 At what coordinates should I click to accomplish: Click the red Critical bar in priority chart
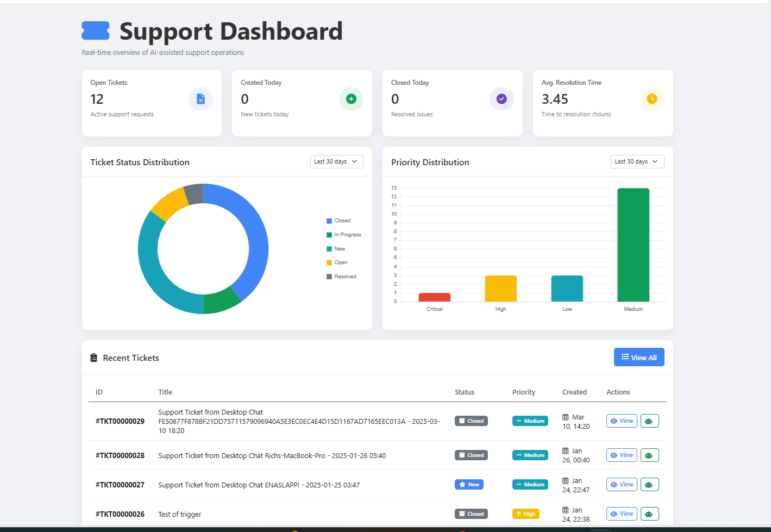pos(435,297)
